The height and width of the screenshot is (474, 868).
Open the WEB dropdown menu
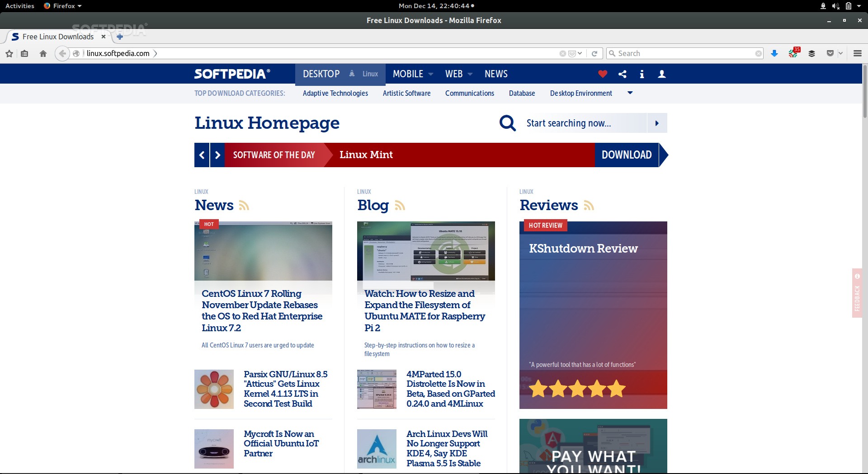[458, 74]
